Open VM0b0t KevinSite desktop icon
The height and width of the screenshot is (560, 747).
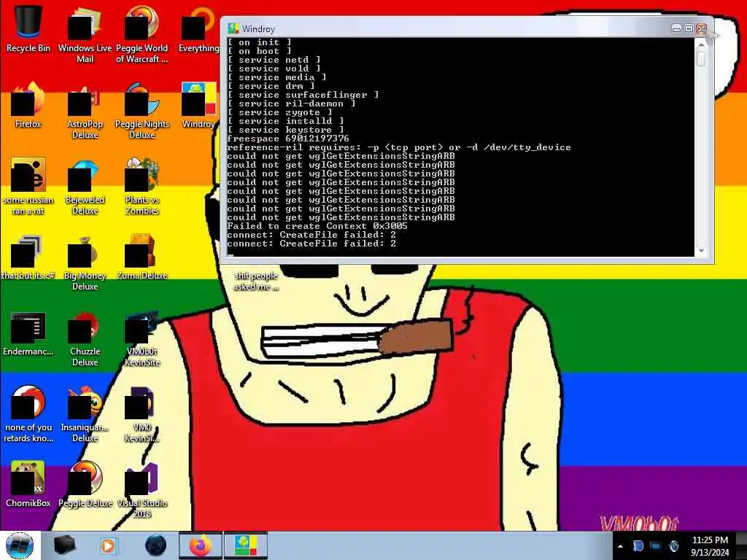click(142, 338)
